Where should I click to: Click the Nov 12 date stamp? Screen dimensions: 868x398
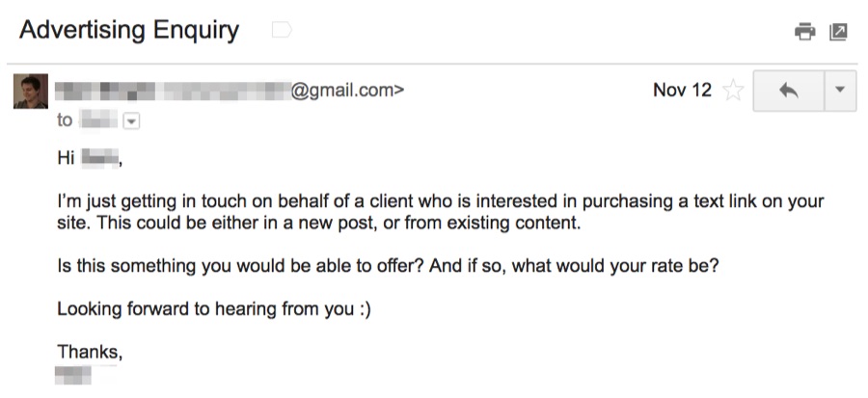[x=682, y=90]
